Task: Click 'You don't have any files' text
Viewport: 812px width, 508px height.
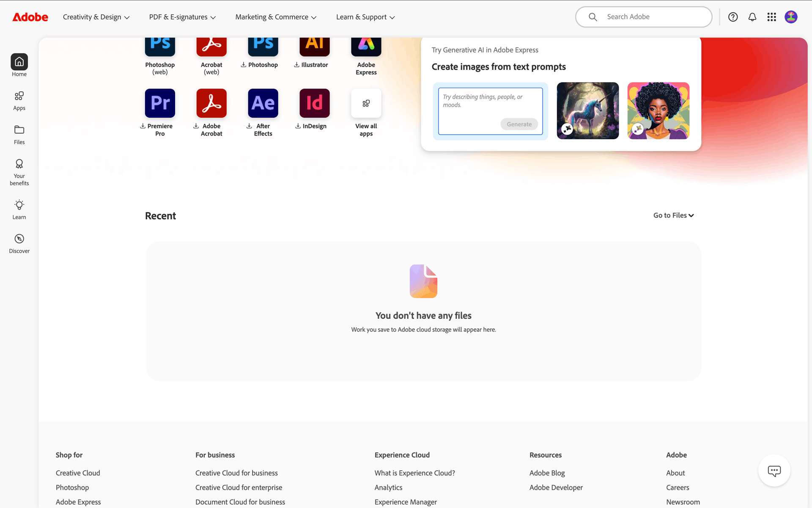Action: pyautogui.click(x=423, y=315)
